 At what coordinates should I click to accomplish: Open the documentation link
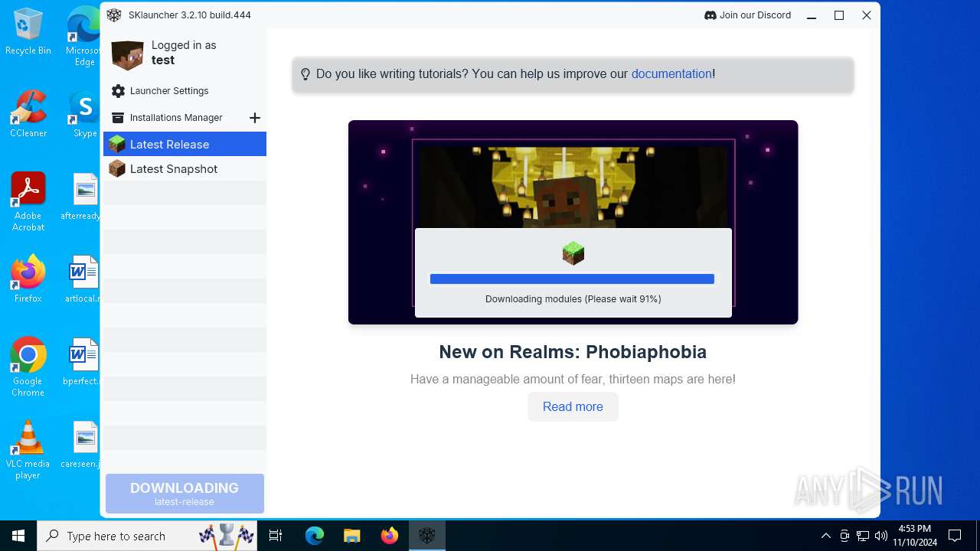coord(671,74)
